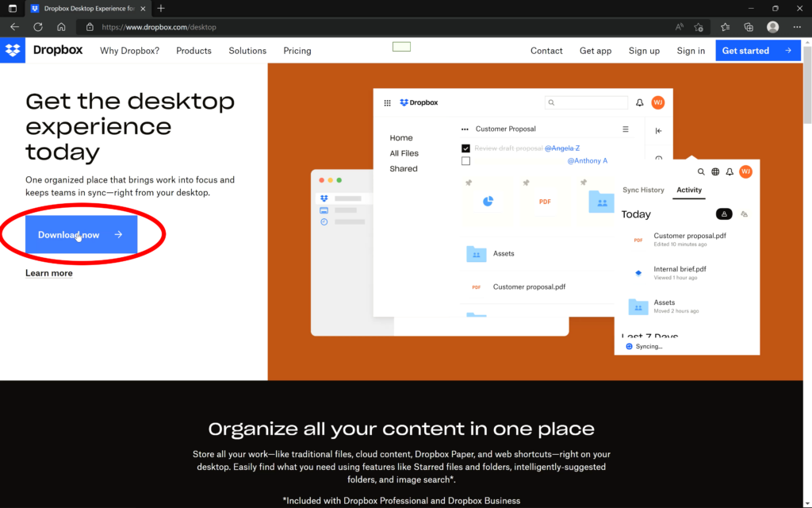Click the search field in Dropbox mockup
Image resolution: width=812 pixels, height=508 pixels.
586,102
